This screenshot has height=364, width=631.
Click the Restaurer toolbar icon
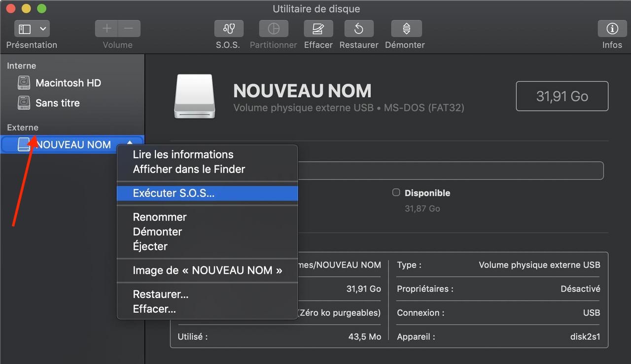tap(359, 29)
